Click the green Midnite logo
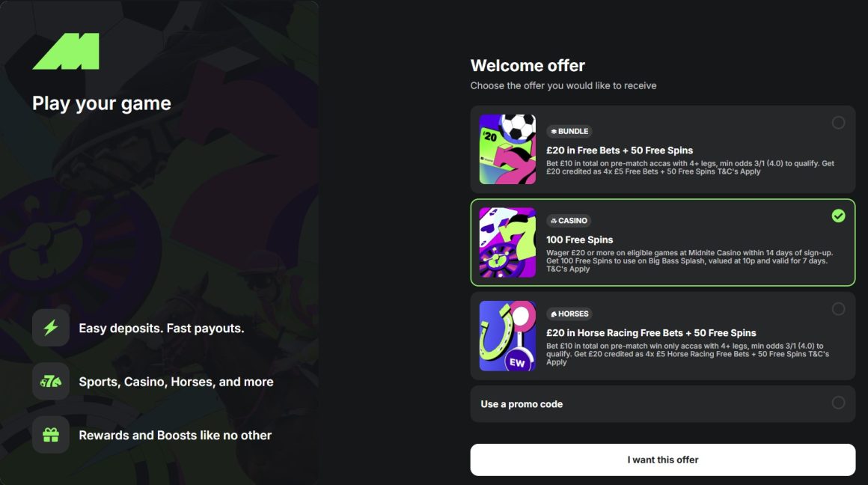Screen dimensions: 868x485 pos(66,52)
